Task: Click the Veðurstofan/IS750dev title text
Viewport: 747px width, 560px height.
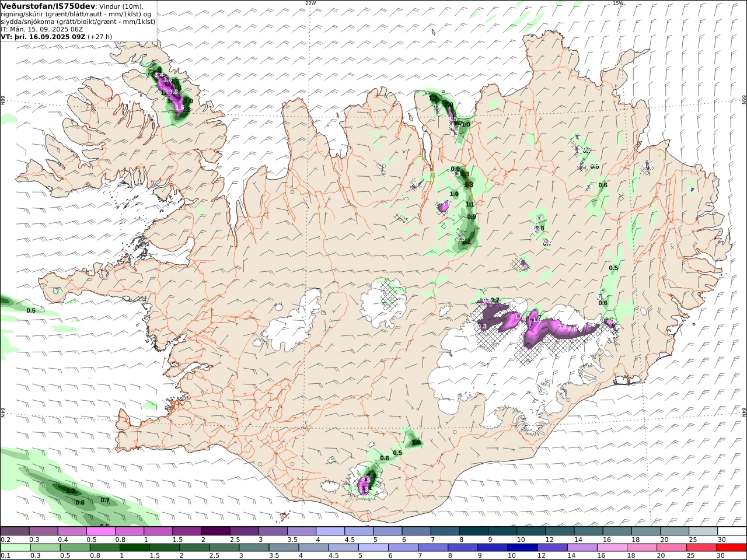Action: [48, 6]
